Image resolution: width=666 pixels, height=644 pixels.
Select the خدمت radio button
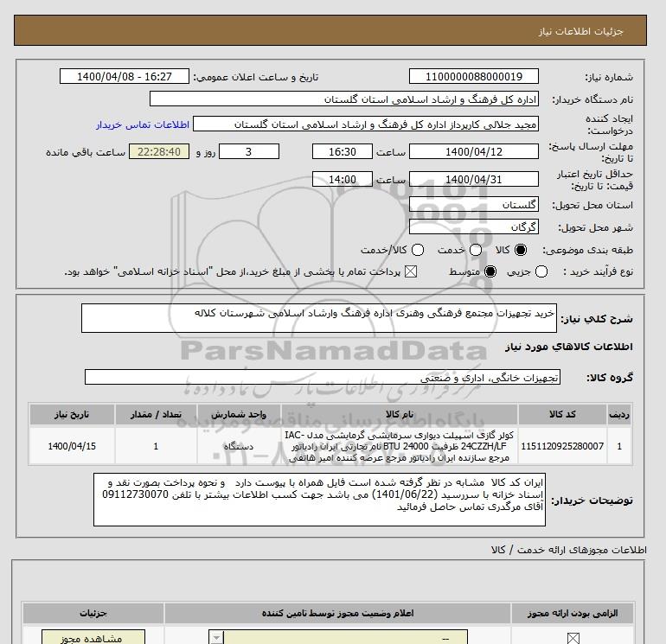tap(476, 250)
